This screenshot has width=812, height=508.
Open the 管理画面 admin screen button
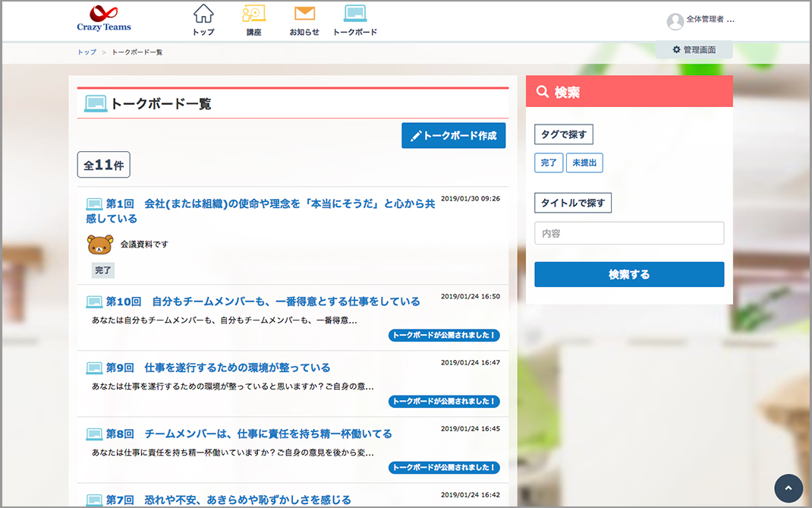click(694, 50)
